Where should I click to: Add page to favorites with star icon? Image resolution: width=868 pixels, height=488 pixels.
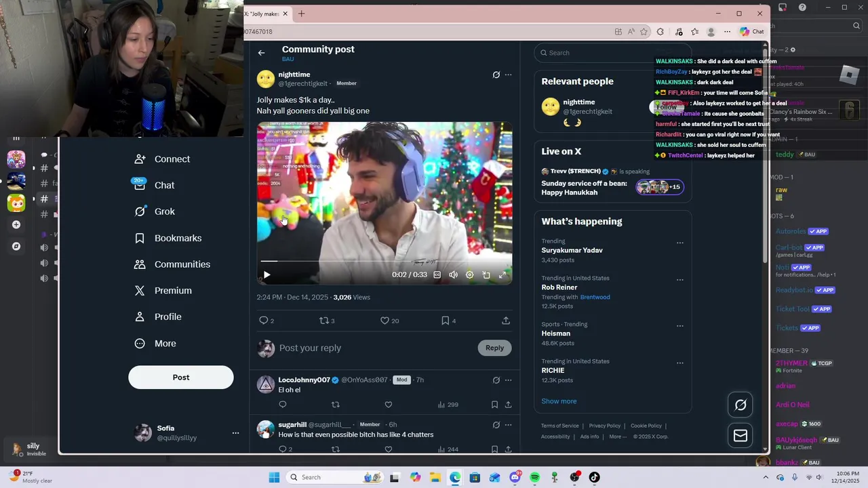point(644,32)
